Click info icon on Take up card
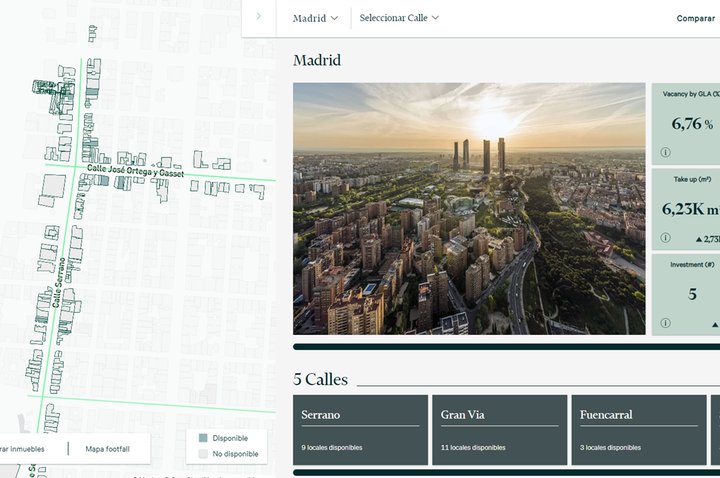This screenshot has height=478, width=720. point(665,239)
